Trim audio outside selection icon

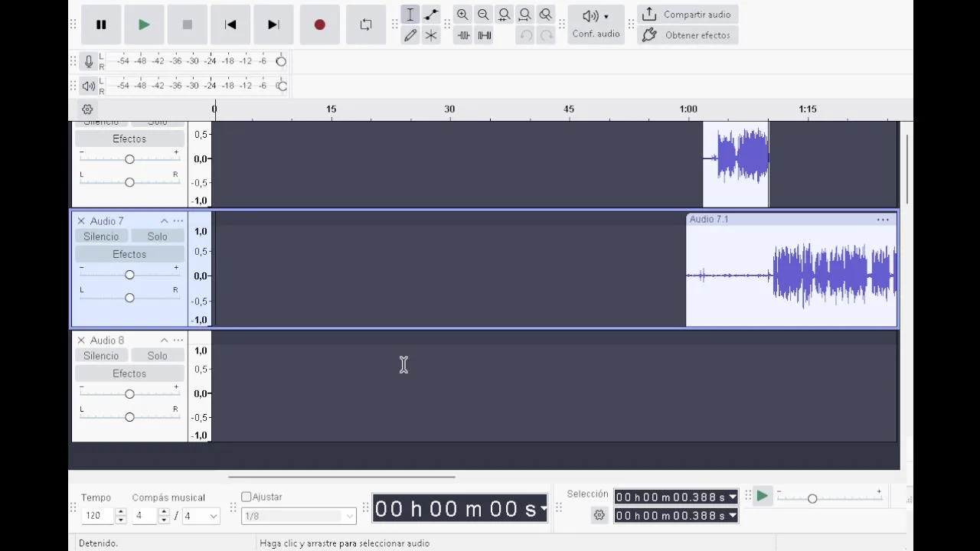[x=463, y=35]
